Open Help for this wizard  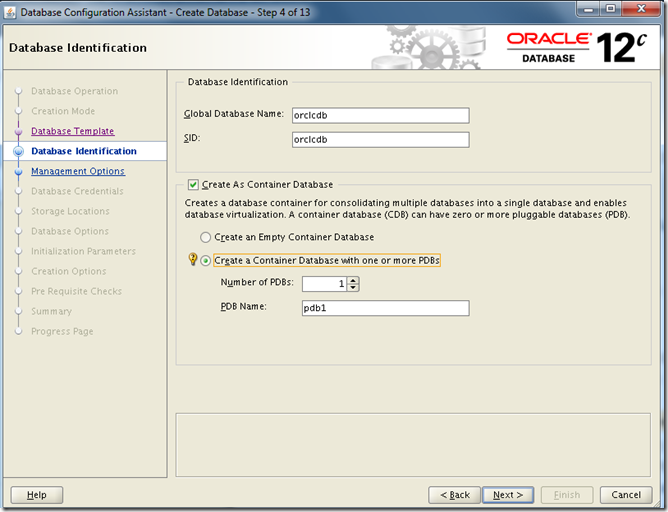coord(37,495)
